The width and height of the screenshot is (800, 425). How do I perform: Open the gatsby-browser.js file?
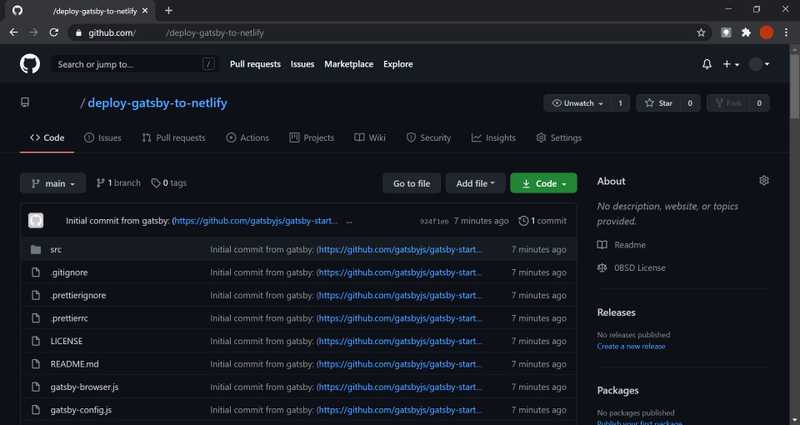coord(84,387)
